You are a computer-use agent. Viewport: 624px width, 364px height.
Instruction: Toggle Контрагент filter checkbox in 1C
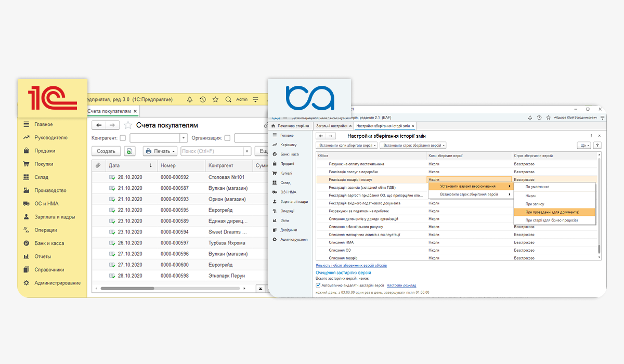(x=123, y=138)
